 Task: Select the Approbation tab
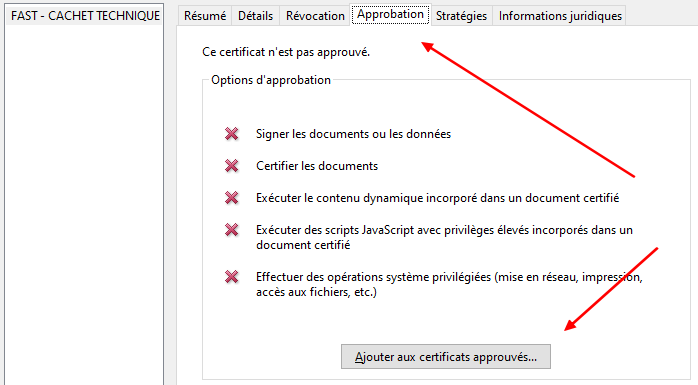pyautogui.click(x=390, y=14)
